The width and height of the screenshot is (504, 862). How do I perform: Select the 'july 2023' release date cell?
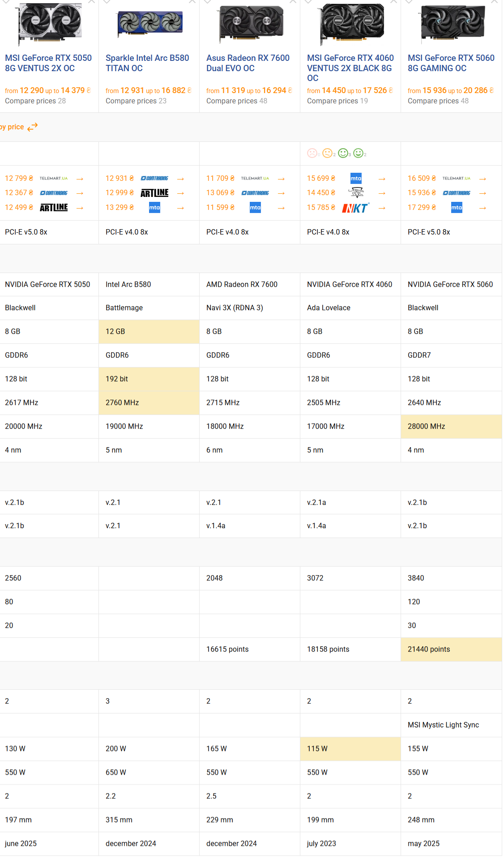tap(350, 844)
